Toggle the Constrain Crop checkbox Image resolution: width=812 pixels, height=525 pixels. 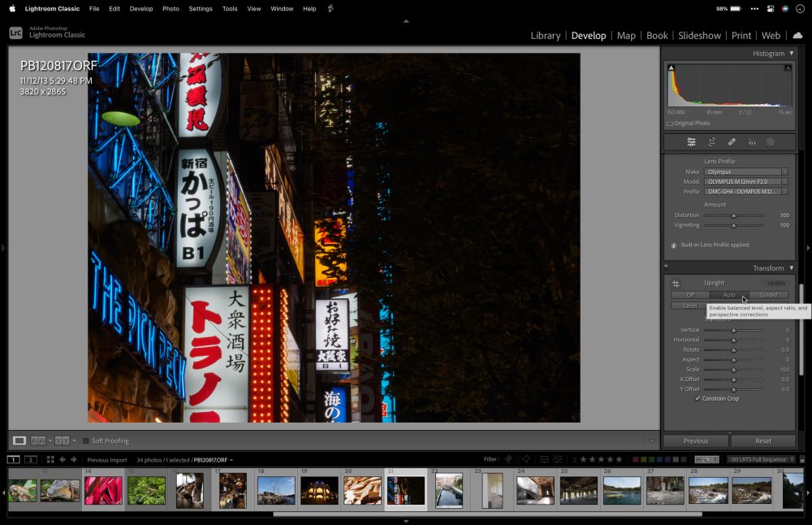pyautogui.click(x=698, y=399)
